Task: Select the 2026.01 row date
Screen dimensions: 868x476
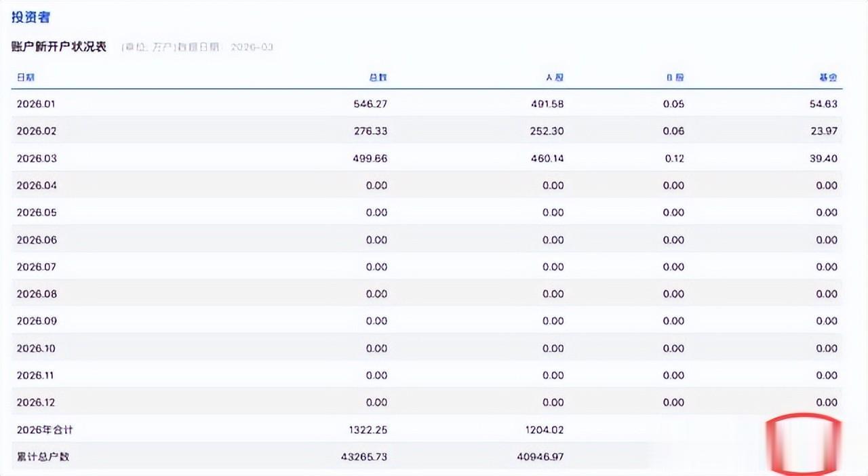Action: pyautogui.click(x=37, y=104)
